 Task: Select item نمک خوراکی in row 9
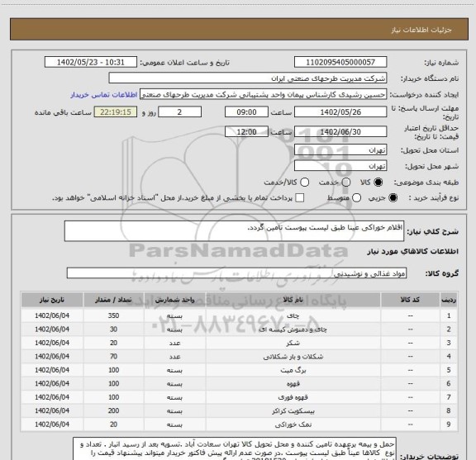[x=293, y=424]
